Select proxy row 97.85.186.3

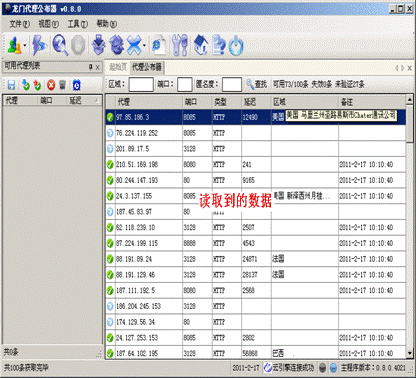256,117
